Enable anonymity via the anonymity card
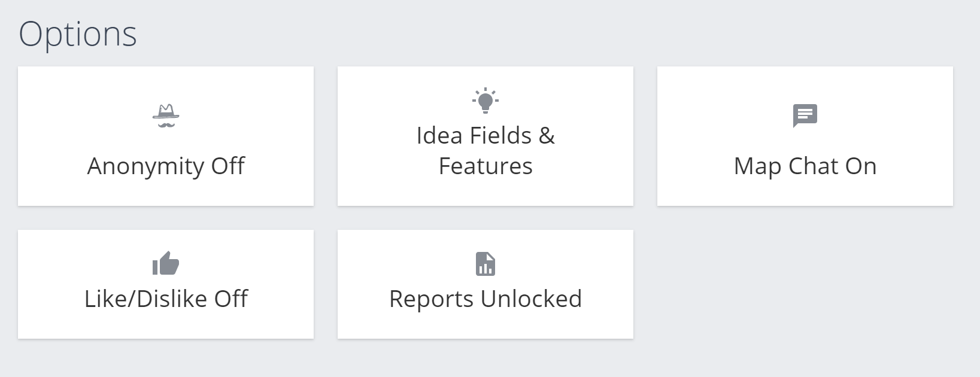The height and width of the screenshot is (377, 980). tap(166, 136)
